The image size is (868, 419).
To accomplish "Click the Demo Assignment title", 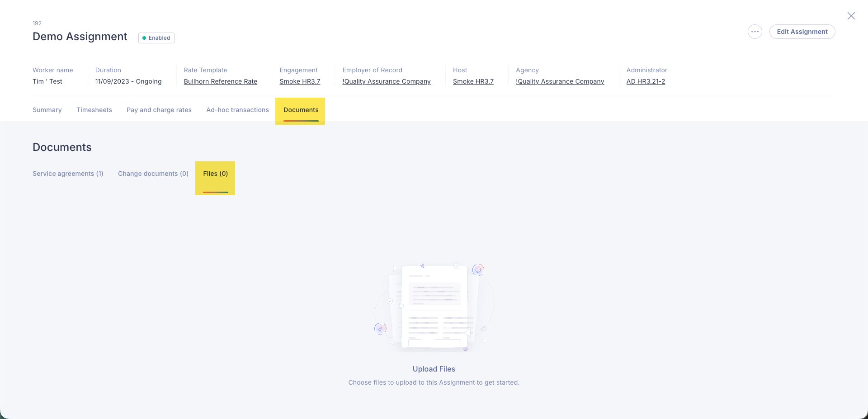I will point(80,37).
